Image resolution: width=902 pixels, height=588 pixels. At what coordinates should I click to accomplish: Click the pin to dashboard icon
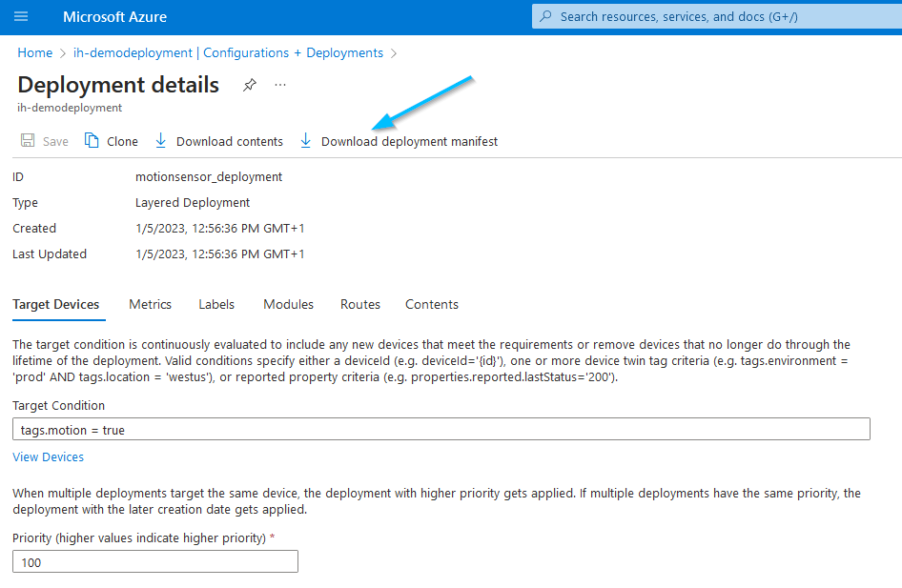[249, 85]
